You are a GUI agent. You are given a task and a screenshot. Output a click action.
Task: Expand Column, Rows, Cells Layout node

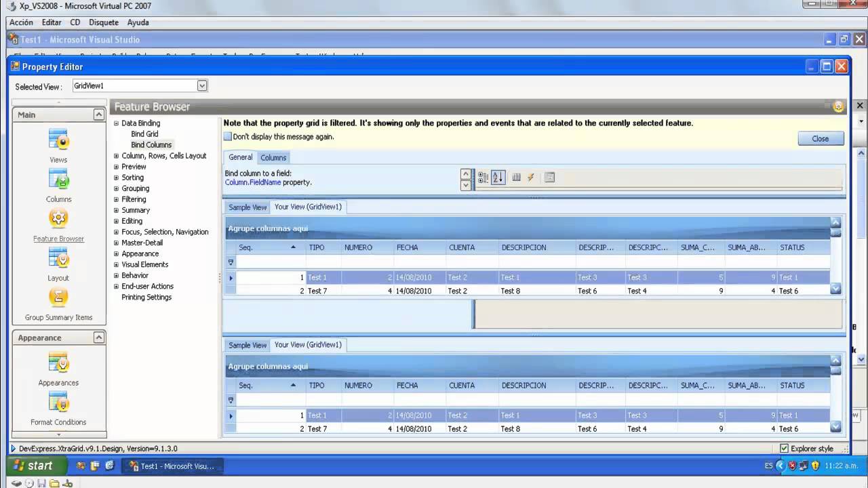116,156
